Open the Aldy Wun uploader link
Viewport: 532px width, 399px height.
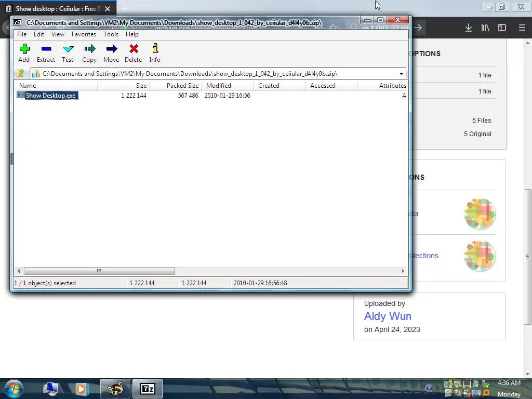(388, 316)
